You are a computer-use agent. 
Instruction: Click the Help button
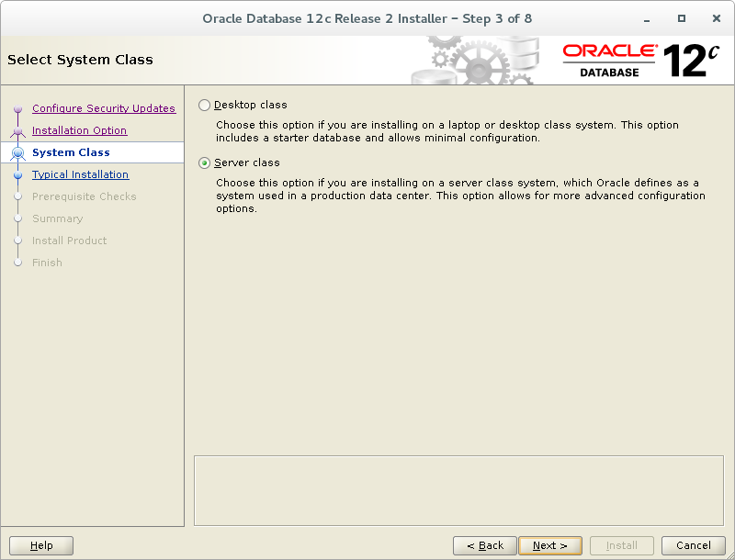tap(41, 545)
